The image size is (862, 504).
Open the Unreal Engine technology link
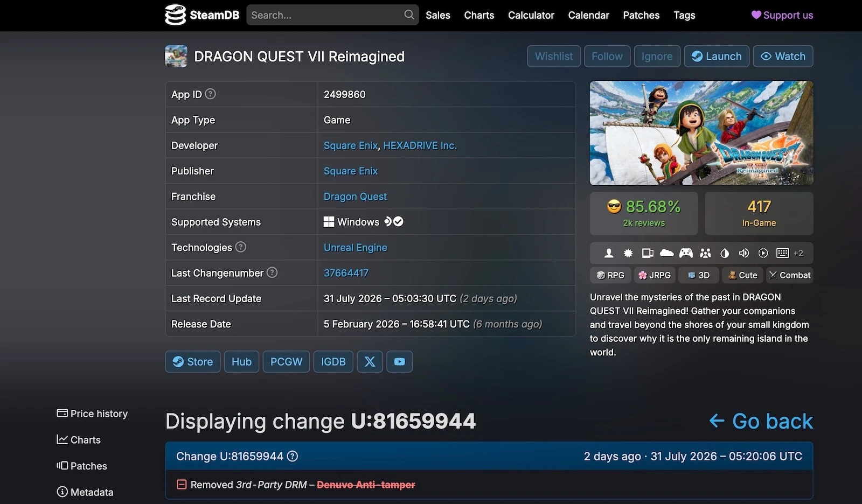pos(356,247)
